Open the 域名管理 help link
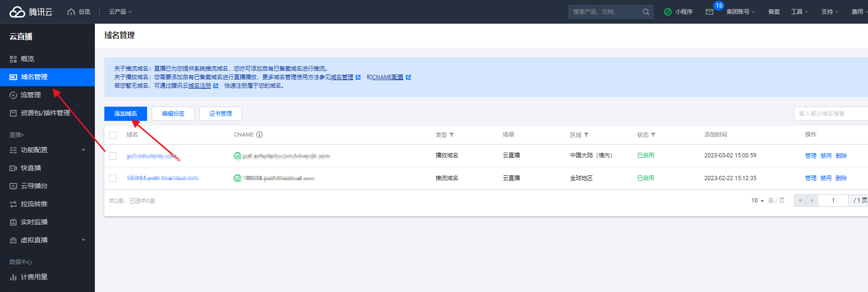The image size is (868, 292). 342,77
